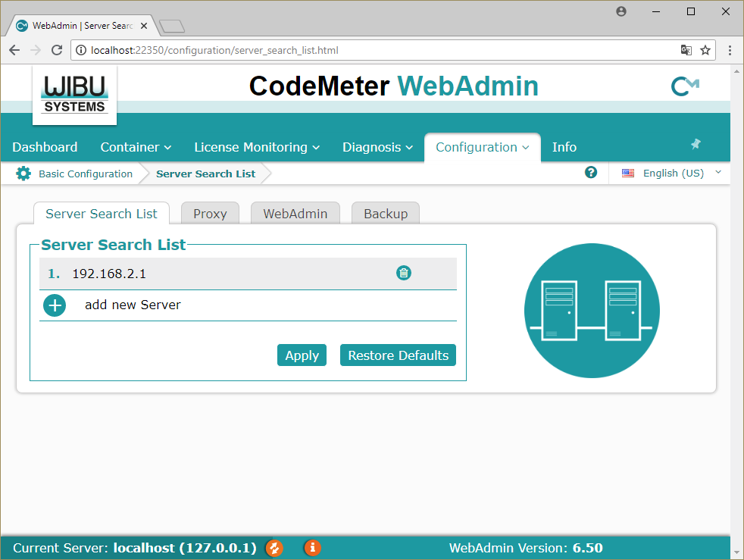
Task: Switch to the WebAdmin tab
Action: pos(295,214)
